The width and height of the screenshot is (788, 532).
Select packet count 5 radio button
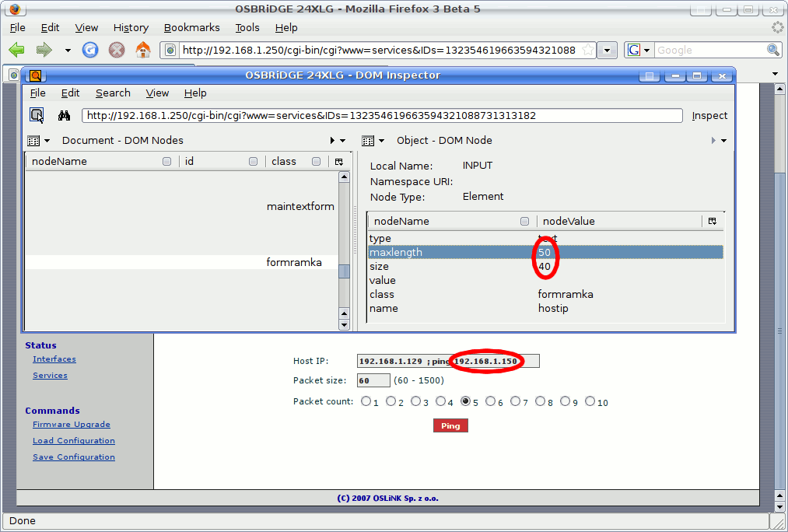[x=465, y=401]
